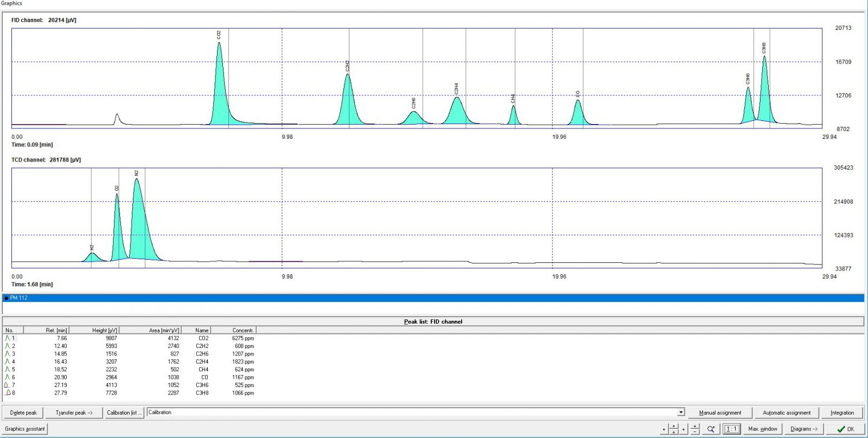Click the plus zoom-in button
Screen dimensions: 868x438
pos(695,426)
